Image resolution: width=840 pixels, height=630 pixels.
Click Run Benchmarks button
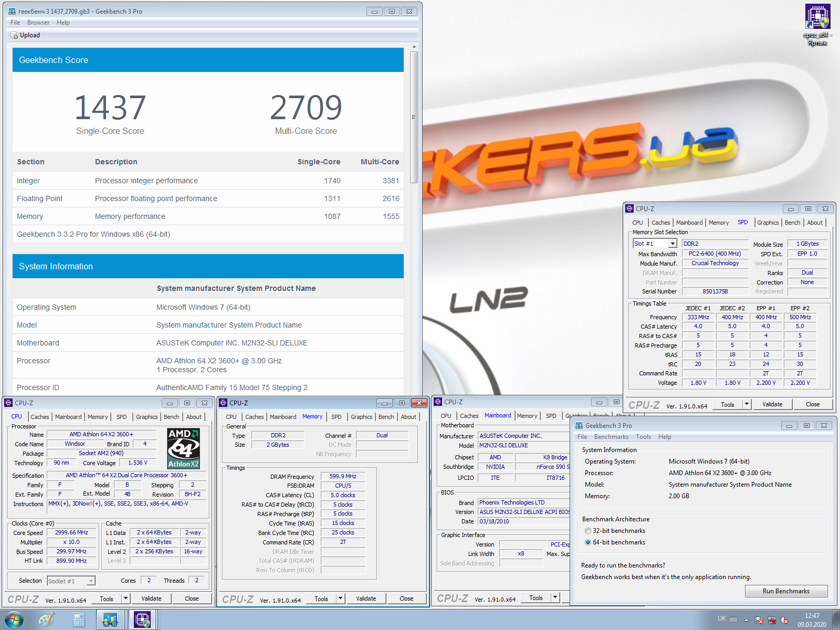click(786, 591)
